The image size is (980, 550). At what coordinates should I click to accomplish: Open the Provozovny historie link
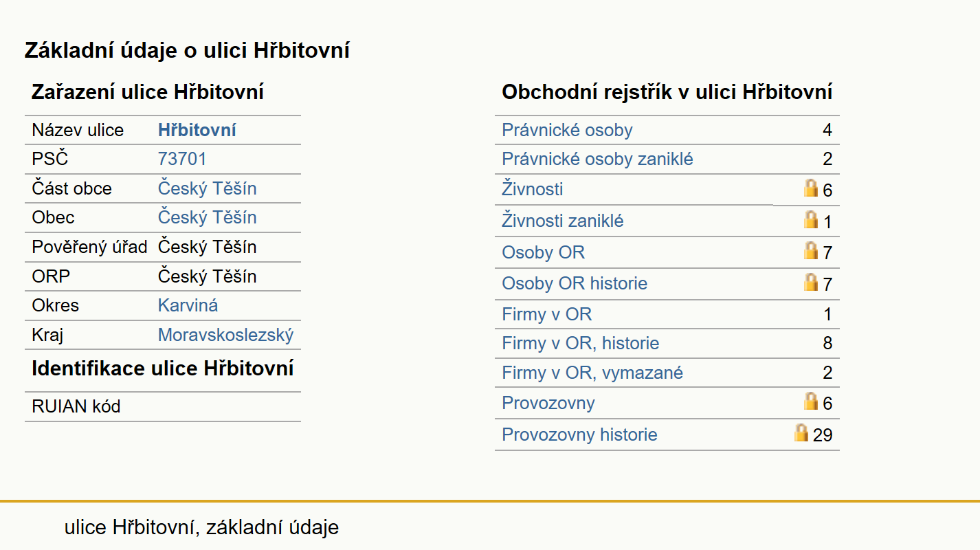580,434
